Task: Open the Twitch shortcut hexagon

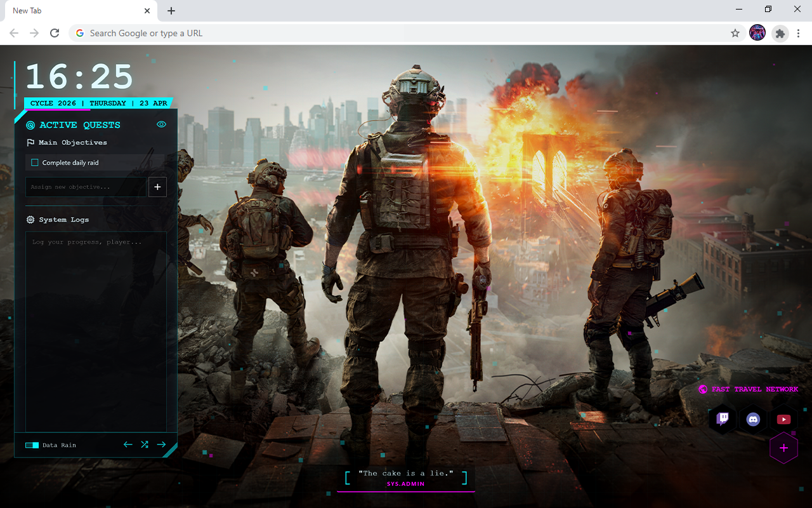Action: [x=722, y=419]
